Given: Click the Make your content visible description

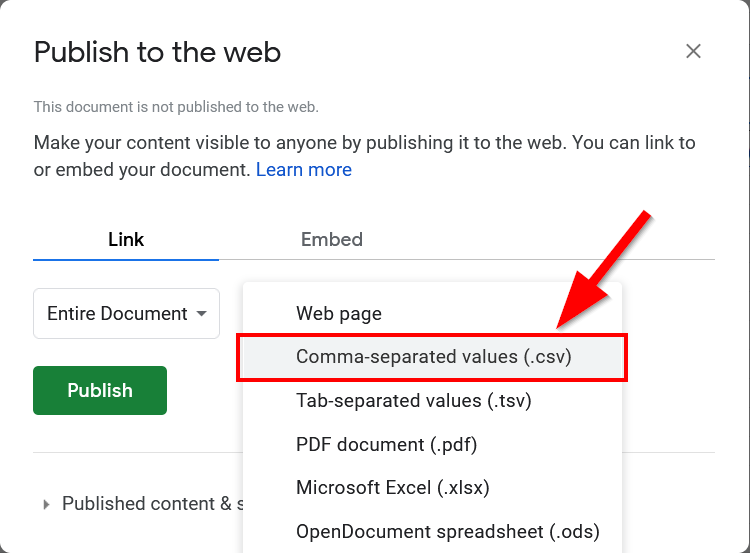Looking at the screenshot, I should (x=364, y=143).
